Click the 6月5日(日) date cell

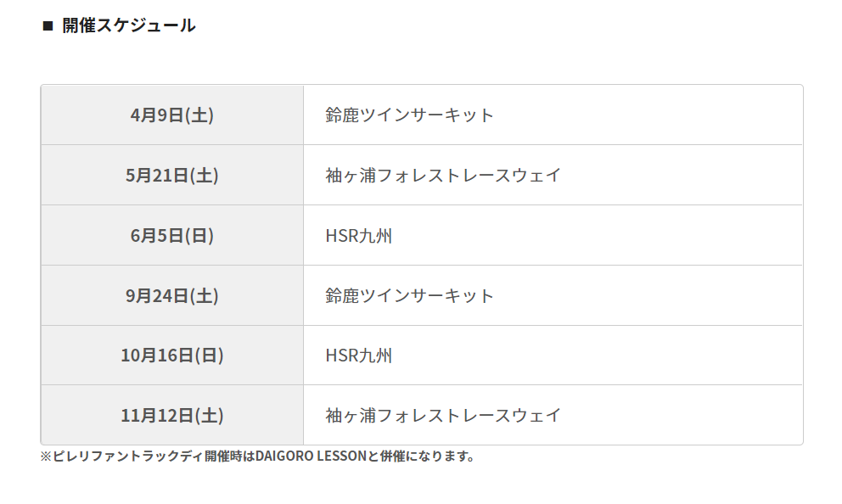(172, 235)
